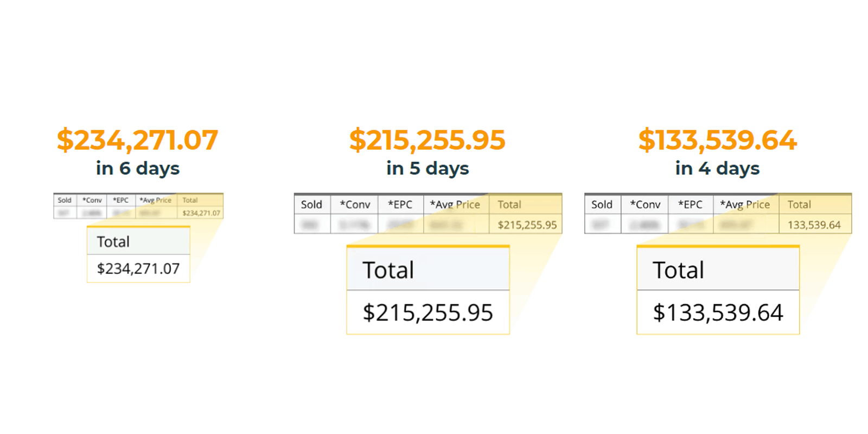Click the enlarged $215,255.95 callout value
This screenshot has height=434, width=868.
tap(428, 312)
